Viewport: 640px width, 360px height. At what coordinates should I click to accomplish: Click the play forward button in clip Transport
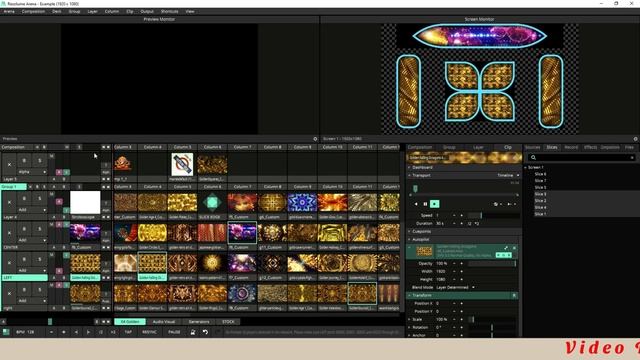click(434, 204)
